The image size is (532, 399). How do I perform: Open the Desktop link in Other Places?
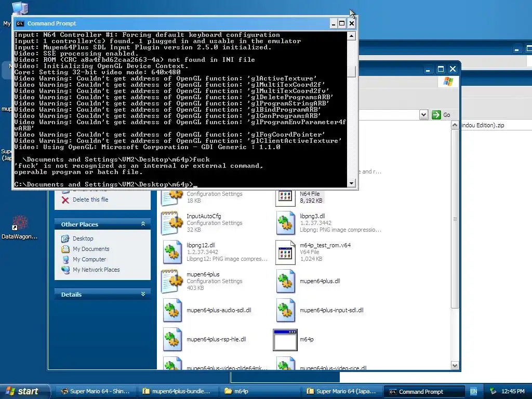point(83,238)
